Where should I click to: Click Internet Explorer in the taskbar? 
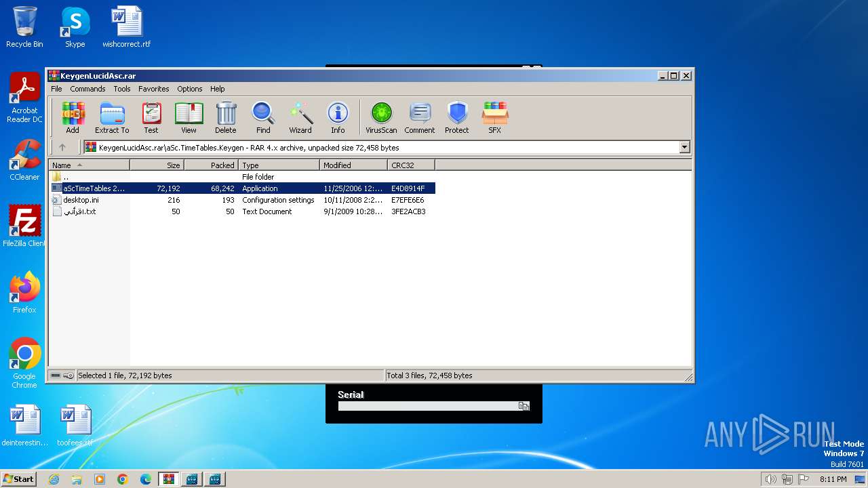(54, 479)
